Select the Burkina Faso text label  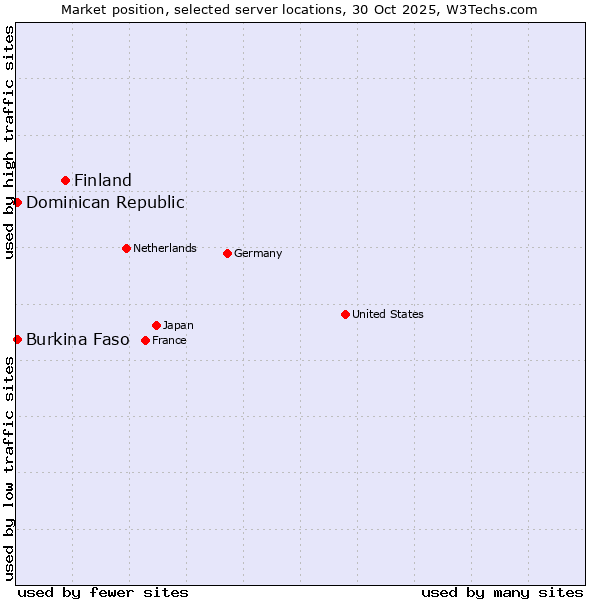coord(78,339)
